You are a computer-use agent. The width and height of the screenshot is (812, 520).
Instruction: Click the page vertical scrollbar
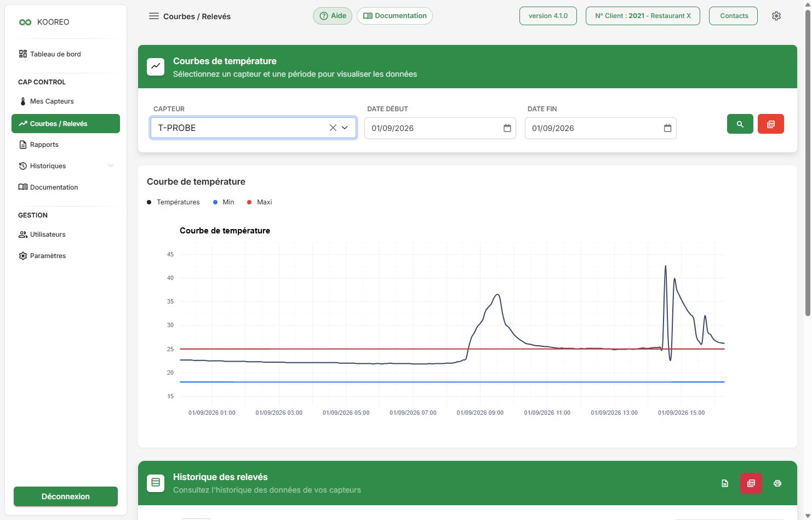pos(808,164)
